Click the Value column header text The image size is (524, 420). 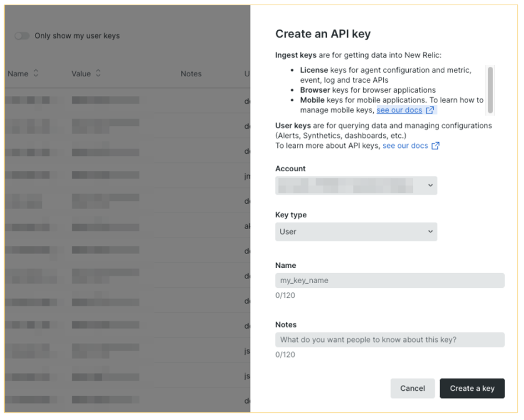(81, 74)
